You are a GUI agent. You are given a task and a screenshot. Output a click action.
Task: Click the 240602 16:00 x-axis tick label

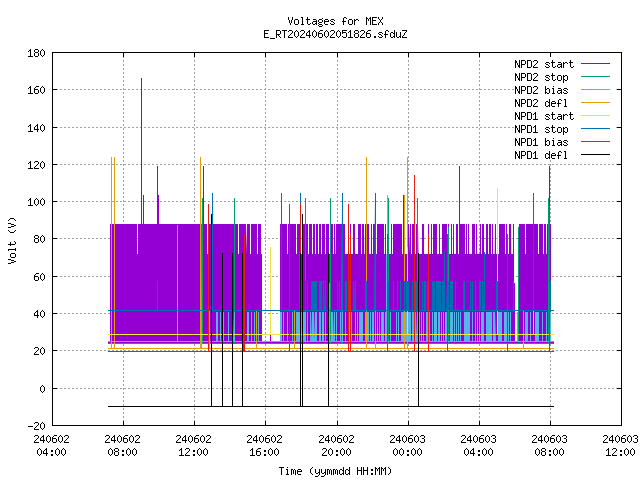[x=264, y=446]
